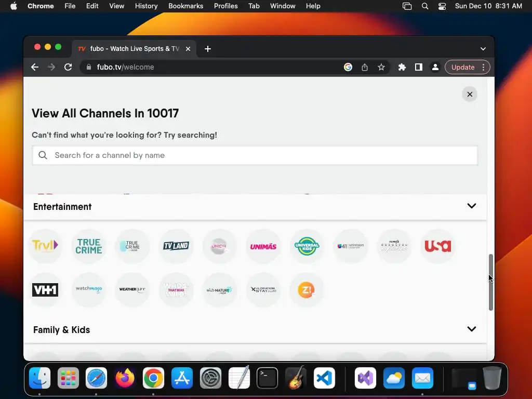Viewport: 532px width, 399px height.
Task: Open a new Chrome tab
Action: [208, 49]
